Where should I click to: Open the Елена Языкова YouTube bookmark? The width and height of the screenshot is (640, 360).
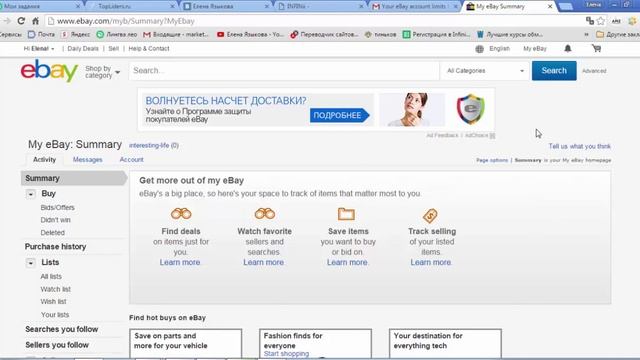pyautogui.click(x=250, y=35)
